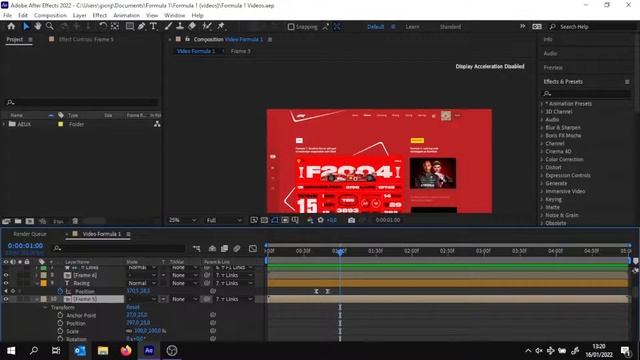Switch to the Render Queue tab
The height and width of the screenshot is (360, 640).
pyautogui.click(x=30, y=234)
